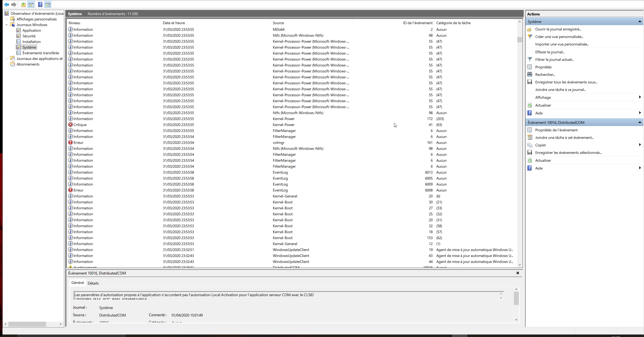The height and width of the screenshot is (337, 644).
Task: Collapse the Journaux Windows tree node
Action: pos(7,25)
